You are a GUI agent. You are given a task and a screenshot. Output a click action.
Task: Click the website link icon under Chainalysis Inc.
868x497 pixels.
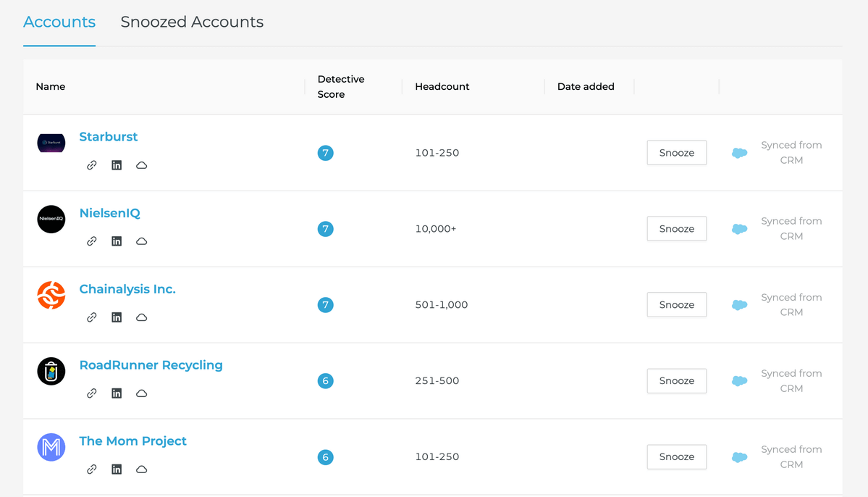(x=91, y=317)
